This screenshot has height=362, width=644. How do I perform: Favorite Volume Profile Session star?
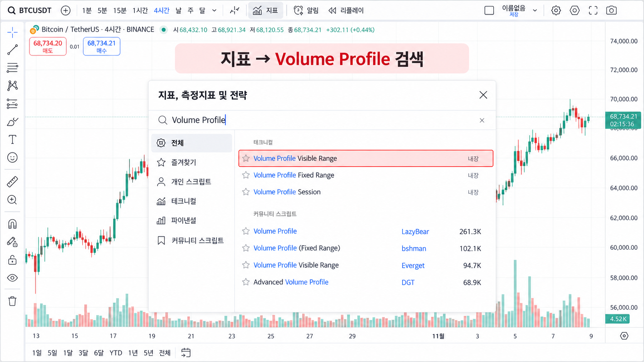pos(246,192)
